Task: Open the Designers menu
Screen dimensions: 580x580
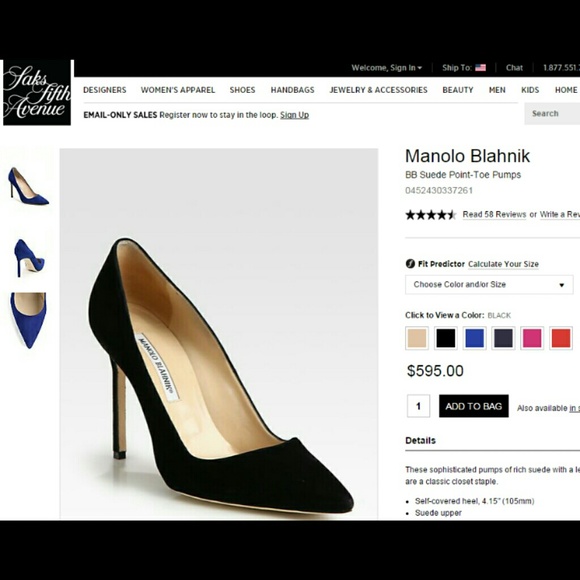Action: (105, 90)
